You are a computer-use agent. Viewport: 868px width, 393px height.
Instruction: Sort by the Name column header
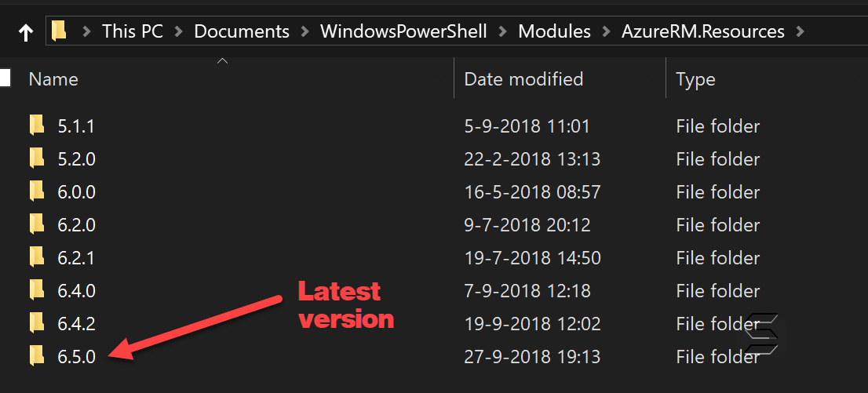tap(53, 79)
